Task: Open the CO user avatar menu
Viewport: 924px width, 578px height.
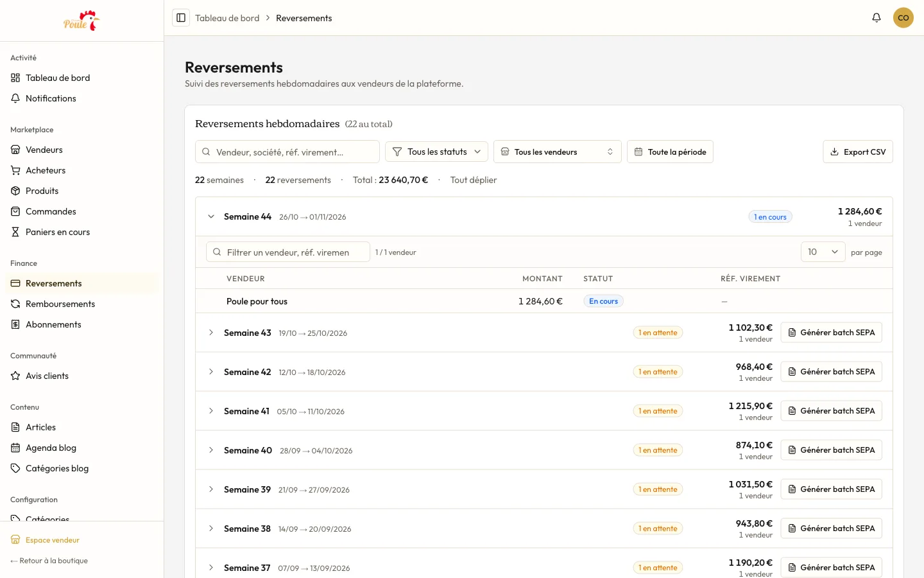Action: click(903, 18)
